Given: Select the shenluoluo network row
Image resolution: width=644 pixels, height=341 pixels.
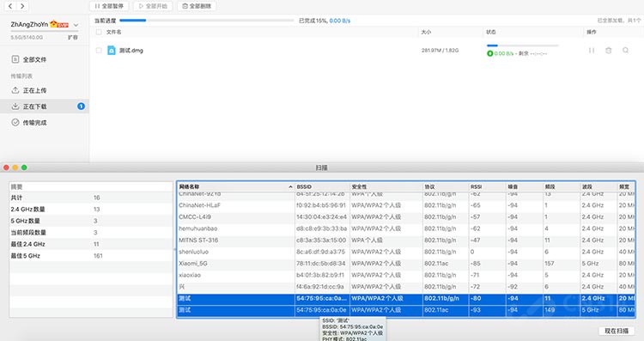Looking at the screenshot, I should pyautogui.click(x=406, y=252).
